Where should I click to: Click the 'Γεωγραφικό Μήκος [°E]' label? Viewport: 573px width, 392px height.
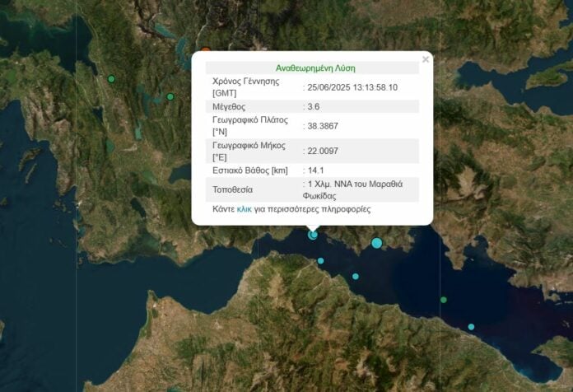click(249, 152)
